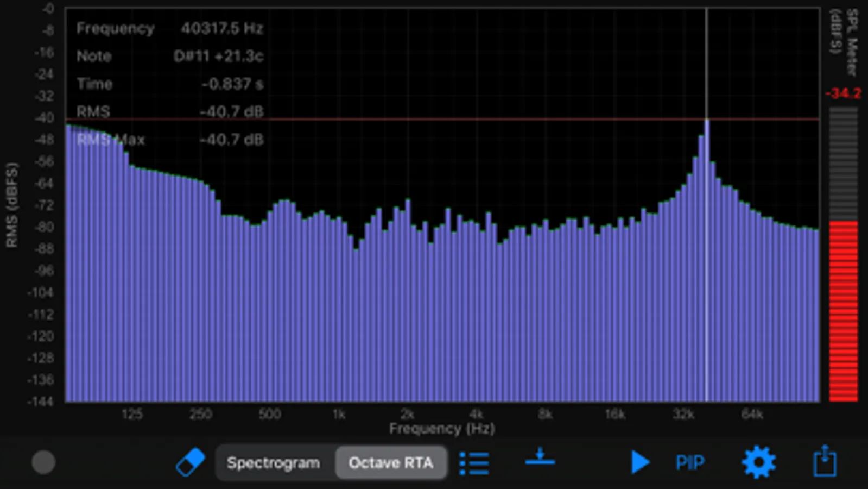Click the 64k frequency axis label
This screenshot has height=489, width=868.
tap(752, 415)
